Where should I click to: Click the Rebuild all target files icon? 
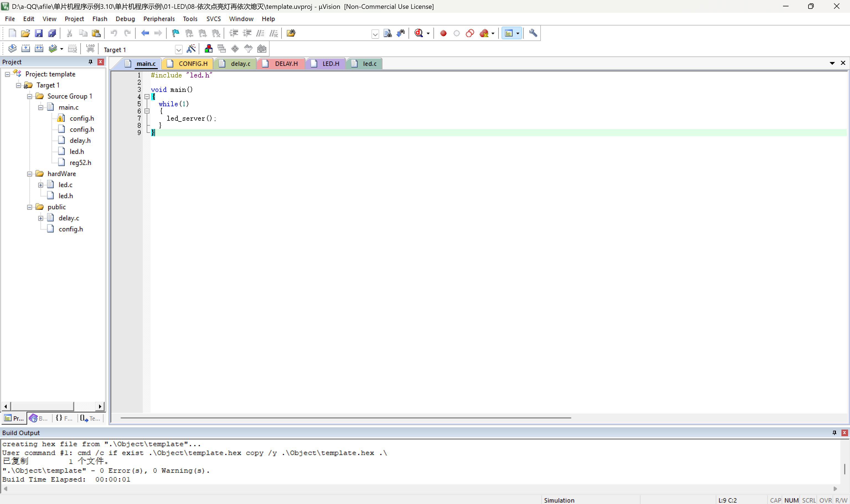coord(39,48)
